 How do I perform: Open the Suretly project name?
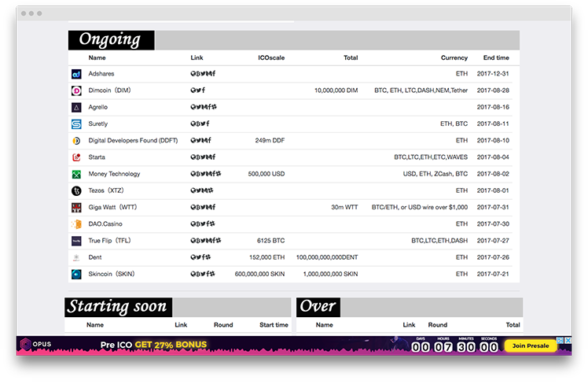click(x=98, y=124)
